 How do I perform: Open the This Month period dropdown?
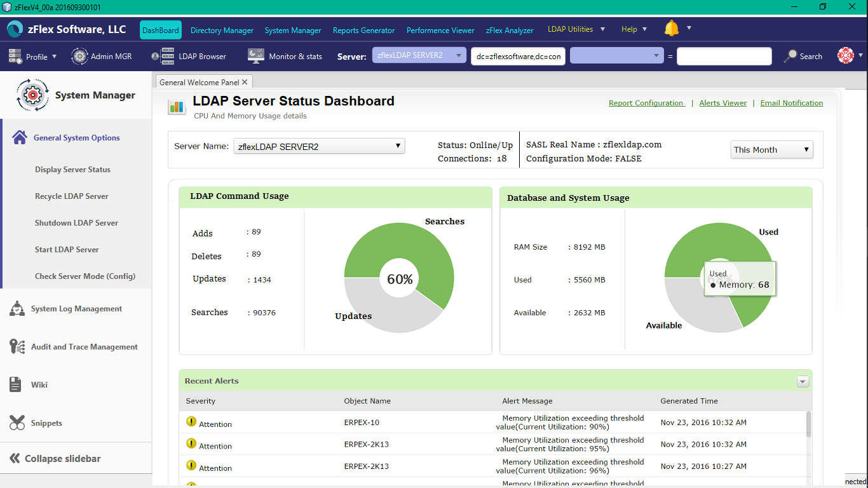(x=771, y=150)
